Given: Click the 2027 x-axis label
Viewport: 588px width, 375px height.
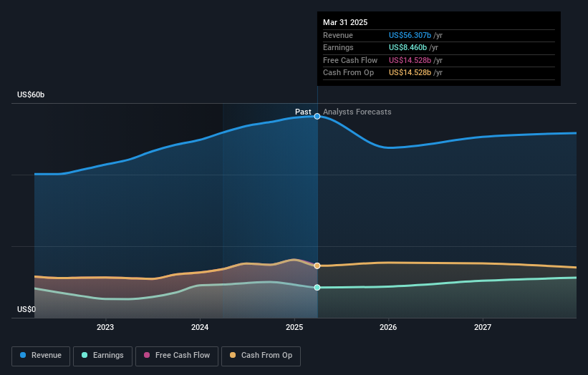Looking at the screenshot, I should pyautogui.click(x=483, y=327).
